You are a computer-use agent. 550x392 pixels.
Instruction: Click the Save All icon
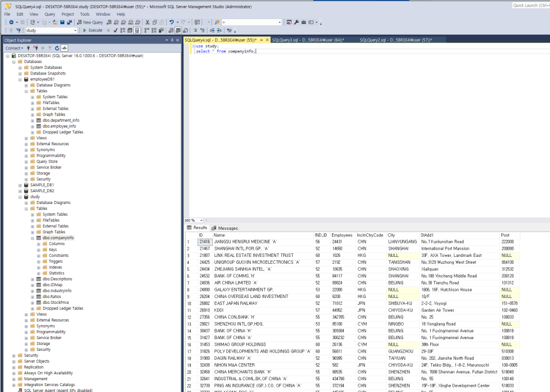tap(69, 22)
